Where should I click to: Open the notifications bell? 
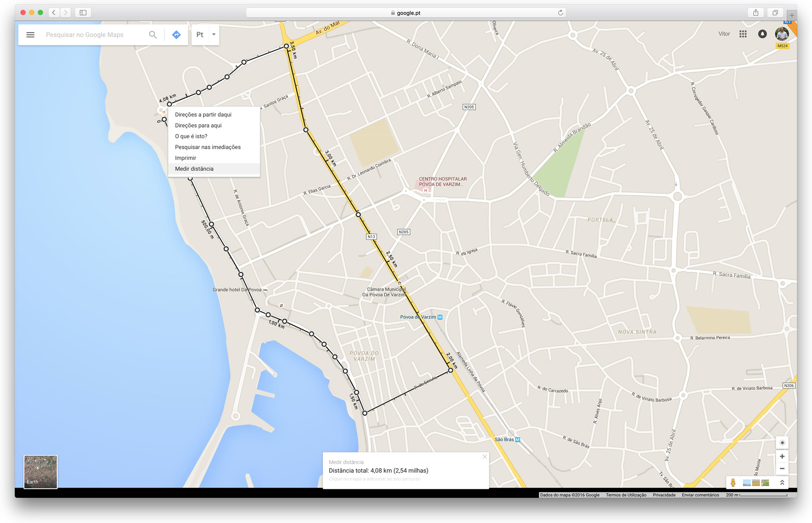[x=762, y=34]
